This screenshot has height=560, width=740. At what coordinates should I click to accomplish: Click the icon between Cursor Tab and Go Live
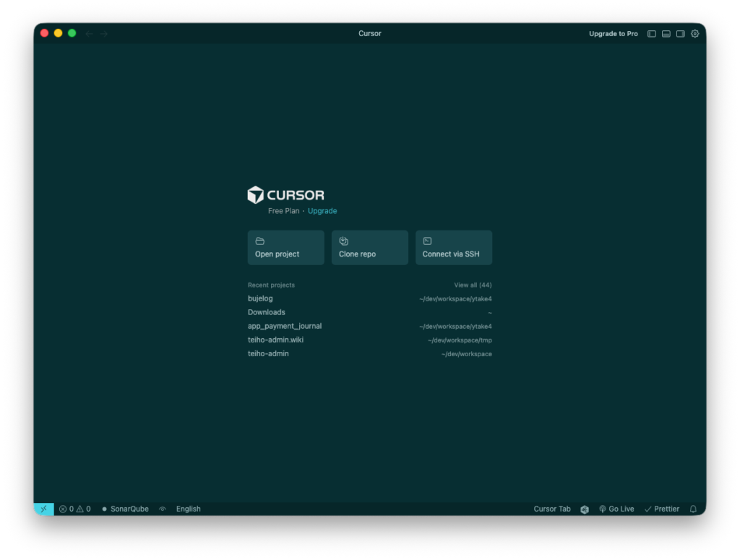click(x=585, y=509)
